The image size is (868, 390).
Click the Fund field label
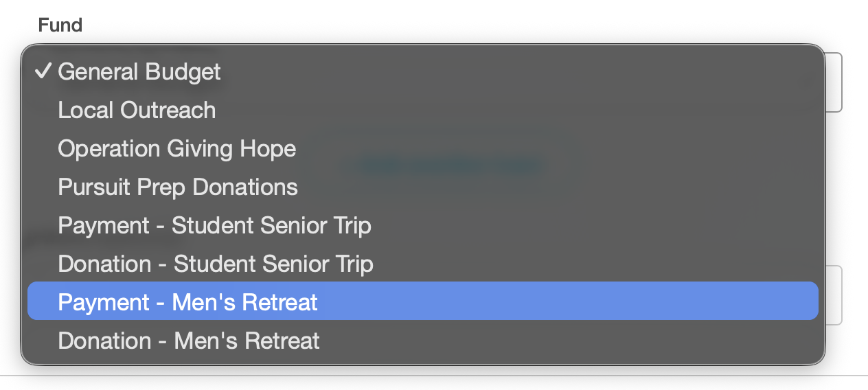(x=60, y=25)
